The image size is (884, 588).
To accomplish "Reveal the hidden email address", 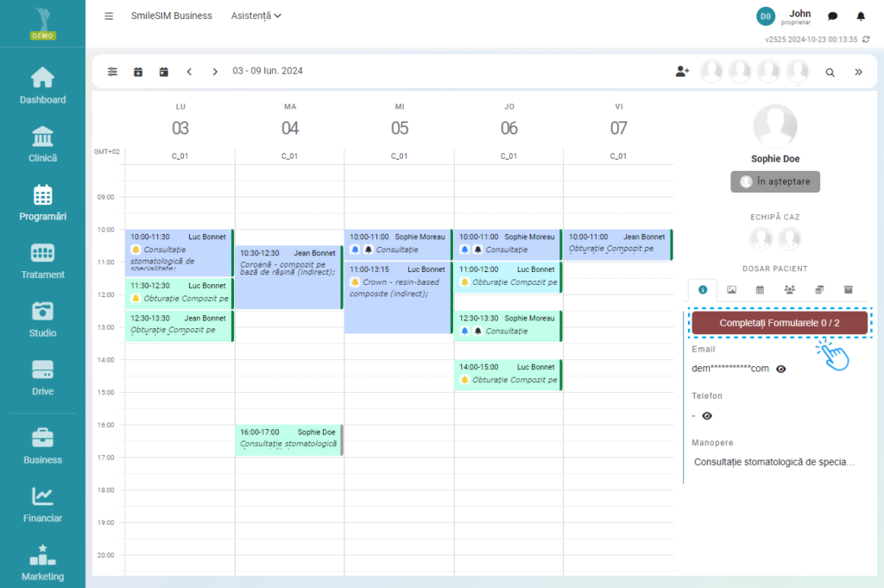I will pos(781,369).
